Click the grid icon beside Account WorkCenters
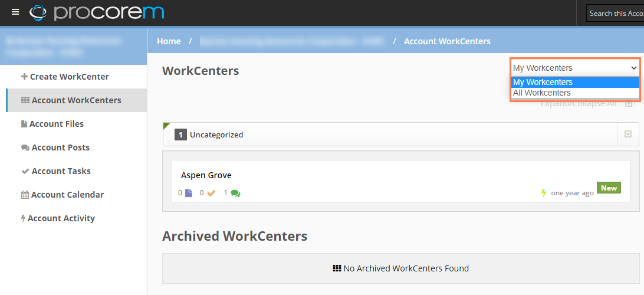 25,100
